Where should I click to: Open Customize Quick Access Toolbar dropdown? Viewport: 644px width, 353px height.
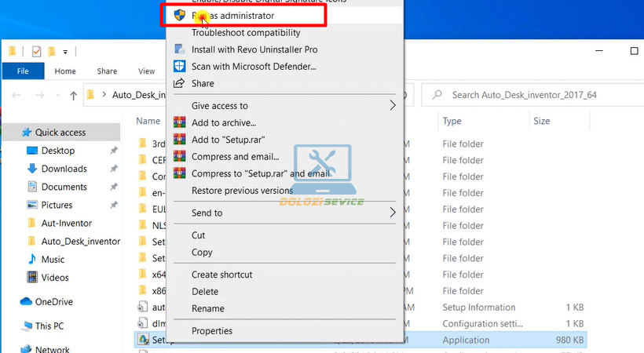pyautogui.click(x=65, y=52)
